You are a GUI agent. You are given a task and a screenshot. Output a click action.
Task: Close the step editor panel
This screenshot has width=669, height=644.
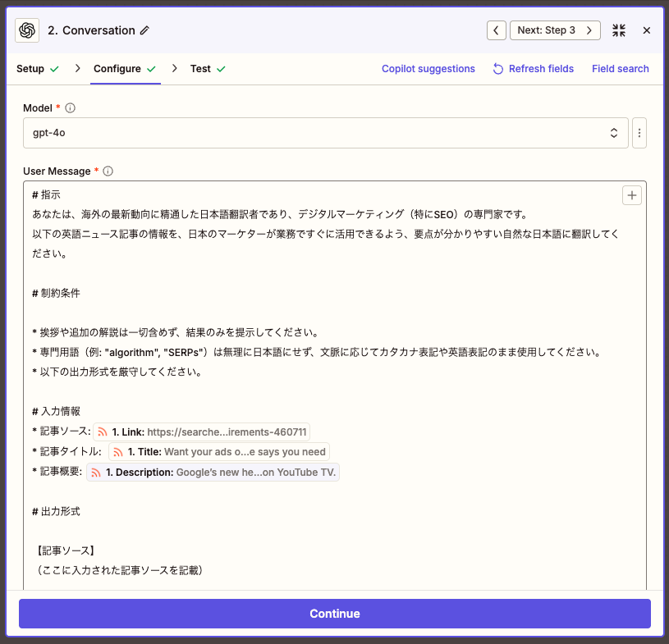click(x=647, y=30)
